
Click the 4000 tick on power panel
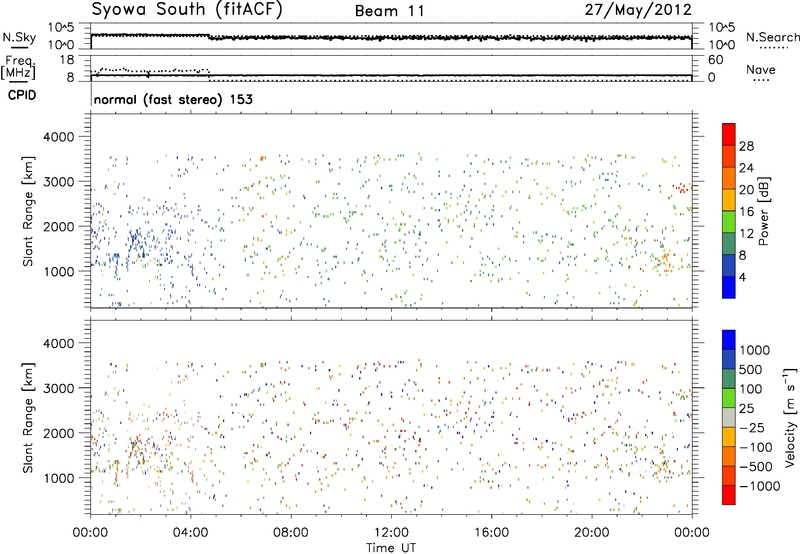point(58,137)
